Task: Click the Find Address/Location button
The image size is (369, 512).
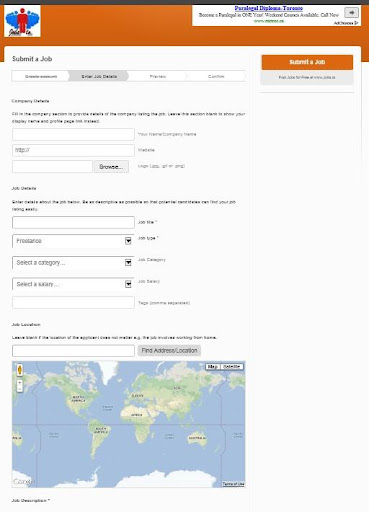Action: (169, 351)
